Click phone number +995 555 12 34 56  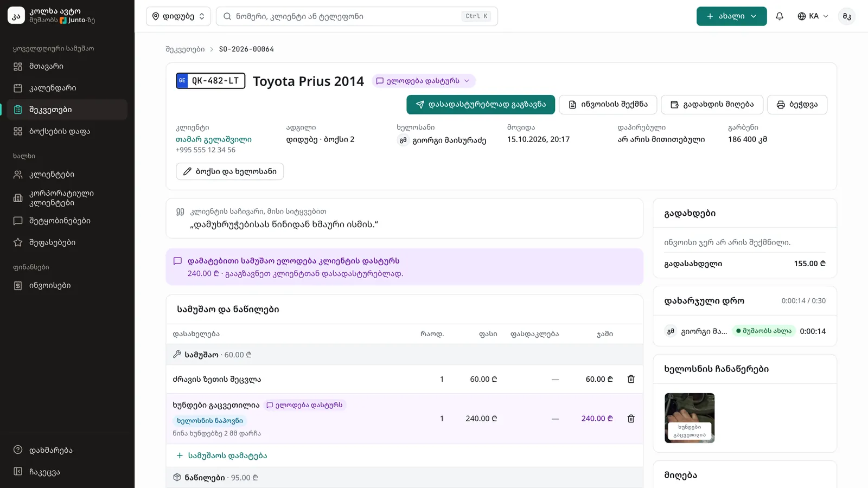(206, 150)
